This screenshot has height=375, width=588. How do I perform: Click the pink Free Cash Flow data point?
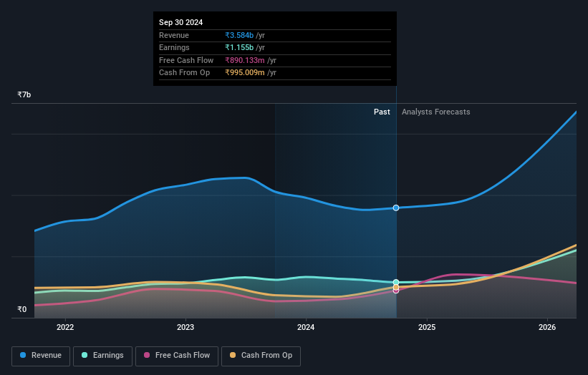click(396, 291)
